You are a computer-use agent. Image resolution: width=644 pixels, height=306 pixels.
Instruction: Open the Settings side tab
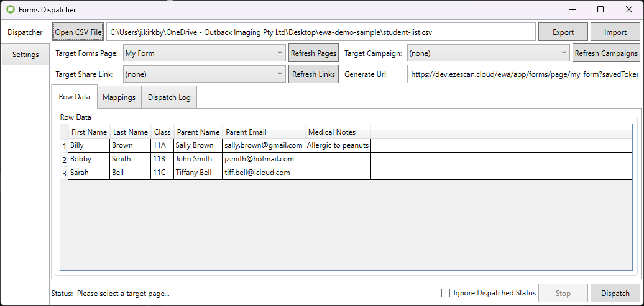(25, 55)
